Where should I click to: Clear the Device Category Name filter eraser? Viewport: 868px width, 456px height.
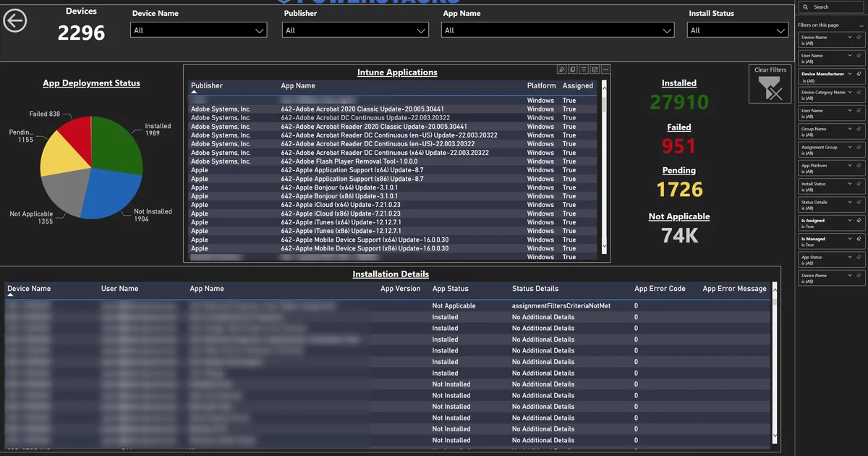coord(859,92)
